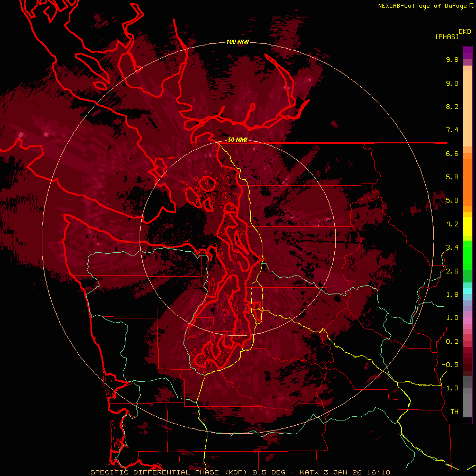Screen dimensions: 476x476
Task: Click the SPECIFIC DIFFERENTIAL PHASE caption text
Action: click(154, 472)
